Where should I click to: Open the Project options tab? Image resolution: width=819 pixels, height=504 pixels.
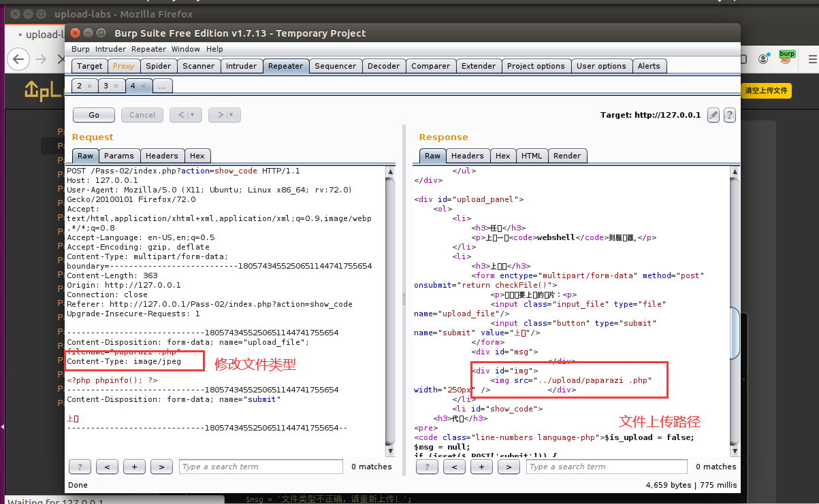click(536, 66)
